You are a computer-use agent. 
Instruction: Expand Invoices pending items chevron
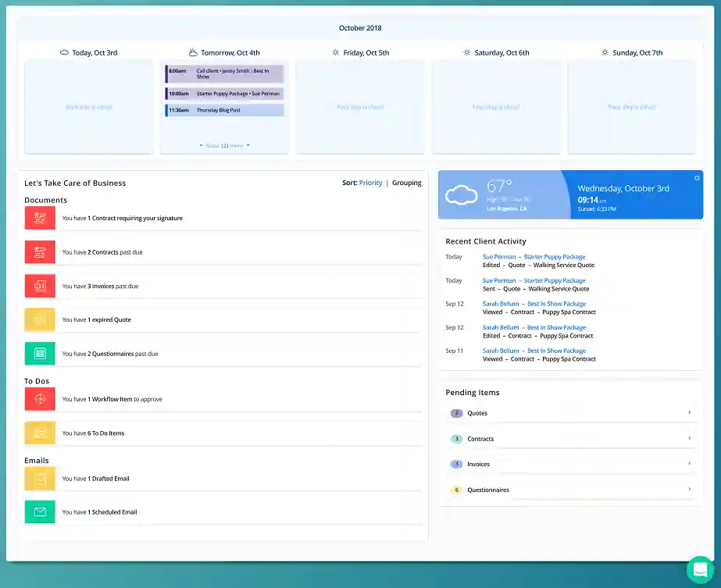click(x=689, y=463)
